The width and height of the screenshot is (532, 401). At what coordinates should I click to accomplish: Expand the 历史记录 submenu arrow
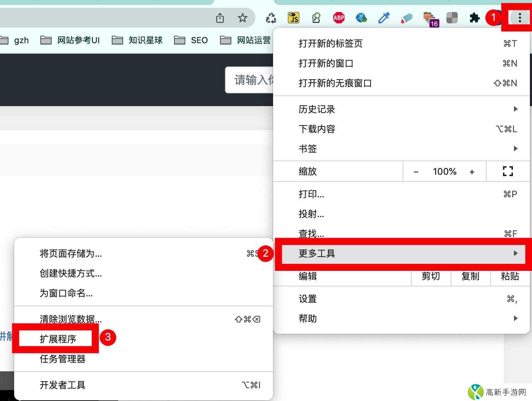[x=515, y=109]
